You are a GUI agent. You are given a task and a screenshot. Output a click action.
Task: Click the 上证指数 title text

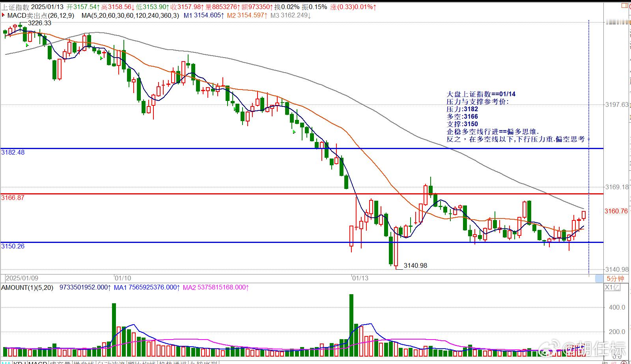15,7
